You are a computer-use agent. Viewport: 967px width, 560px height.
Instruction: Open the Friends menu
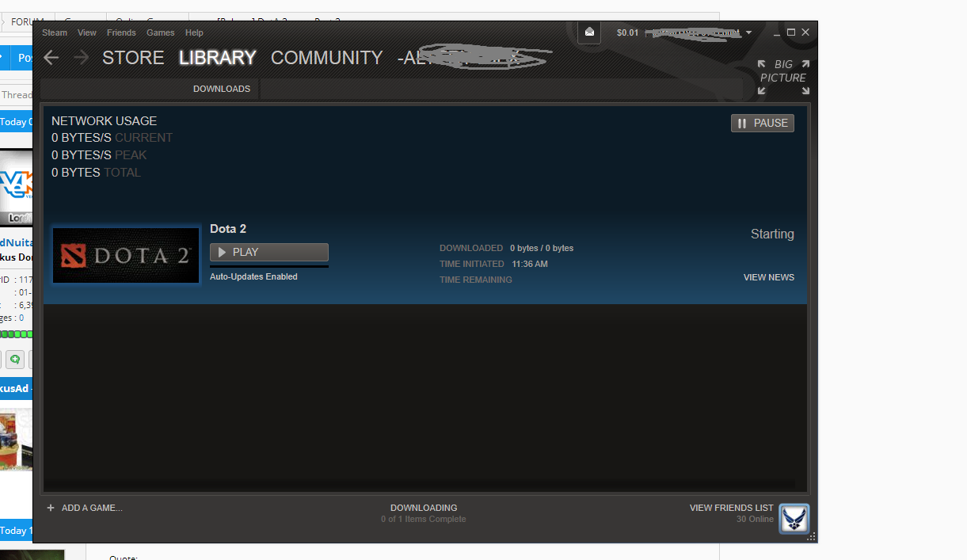pyautogui.click(x=121, y=32)
